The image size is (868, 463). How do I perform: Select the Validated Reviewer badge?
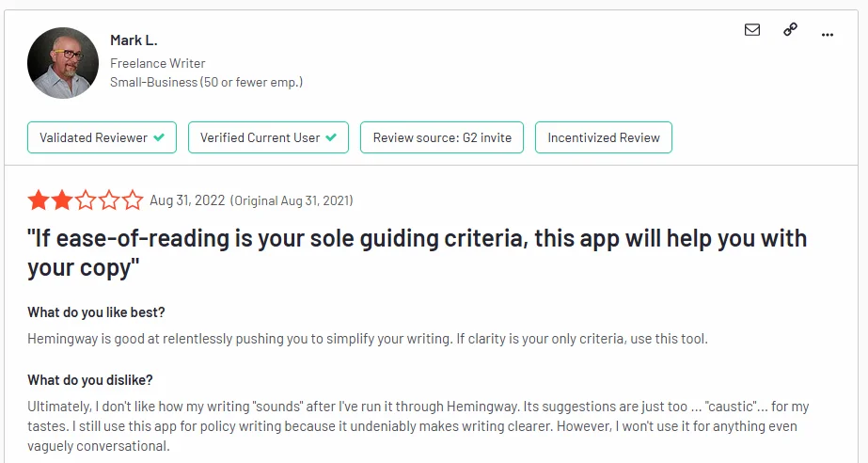click(102, 137)
